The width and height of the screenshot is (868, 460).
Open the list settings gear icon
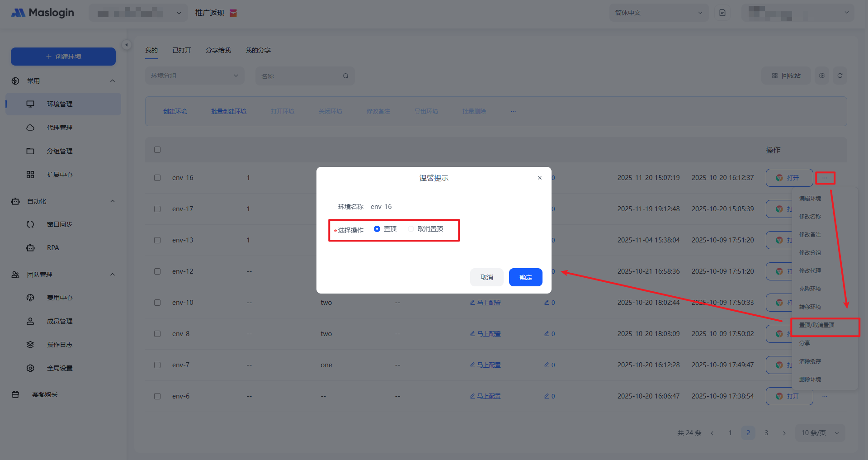click(x=822, y=76)
